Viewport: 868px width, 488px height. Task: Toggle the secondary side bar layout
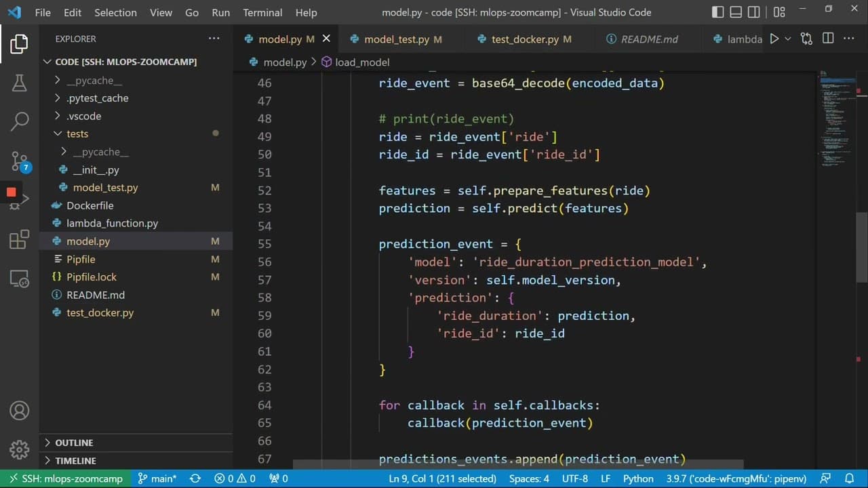pyautogui.click(x=754, y=12)
